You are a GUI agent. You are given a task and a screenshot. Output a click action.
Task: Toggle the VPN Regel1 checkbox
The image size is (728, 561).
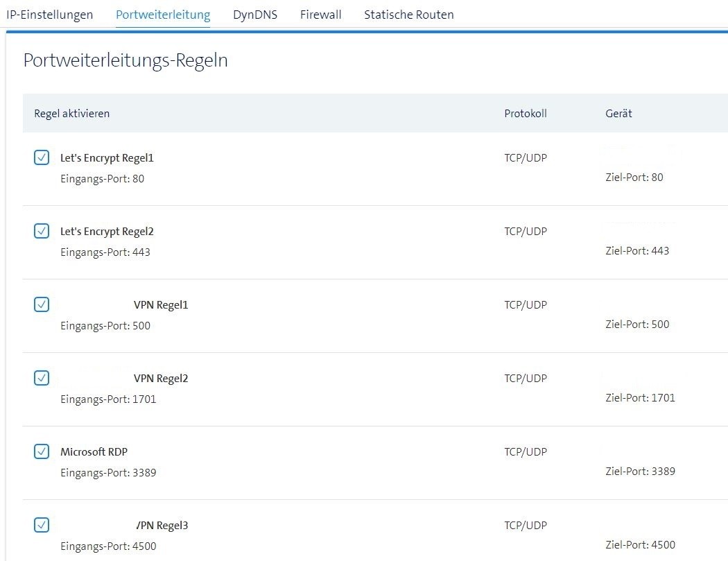pyautogui.click(x=42, y=304)
